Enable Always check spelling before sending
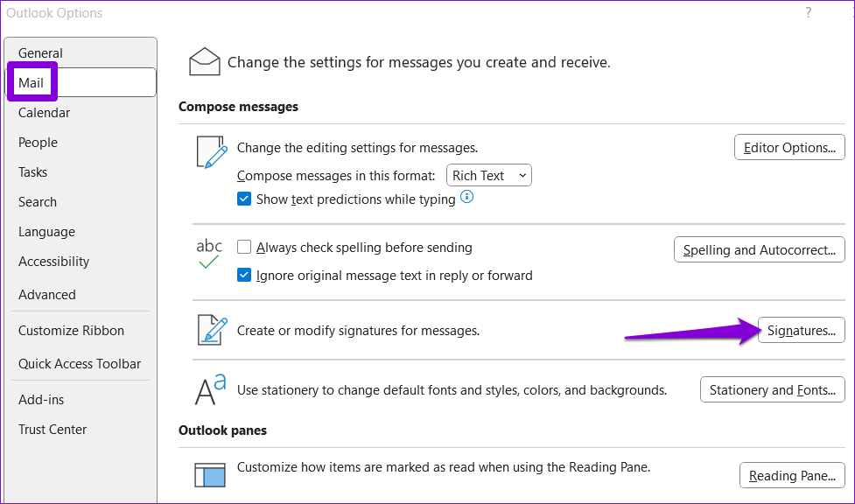This screenshot has width=855, height=504. tap(245, 248)
